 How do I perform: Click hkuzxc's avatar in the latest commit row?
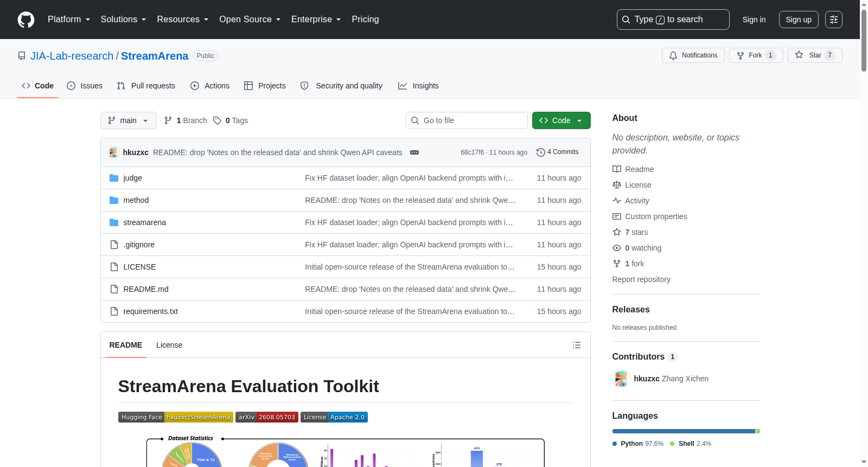113,152
